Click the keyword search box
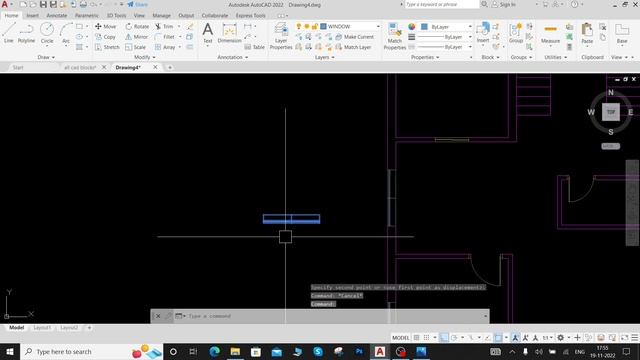 tap(442, 4)
